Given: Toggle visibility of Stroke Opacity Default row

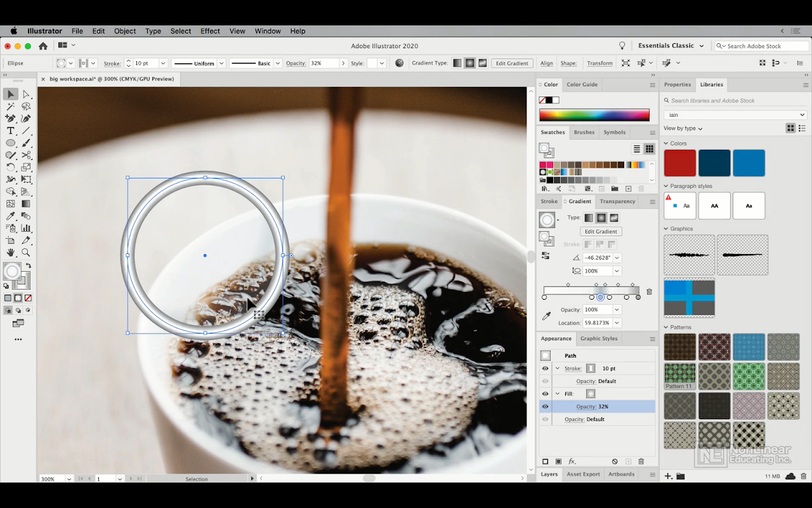Looking at the screenshot, I should coord(545,381).
